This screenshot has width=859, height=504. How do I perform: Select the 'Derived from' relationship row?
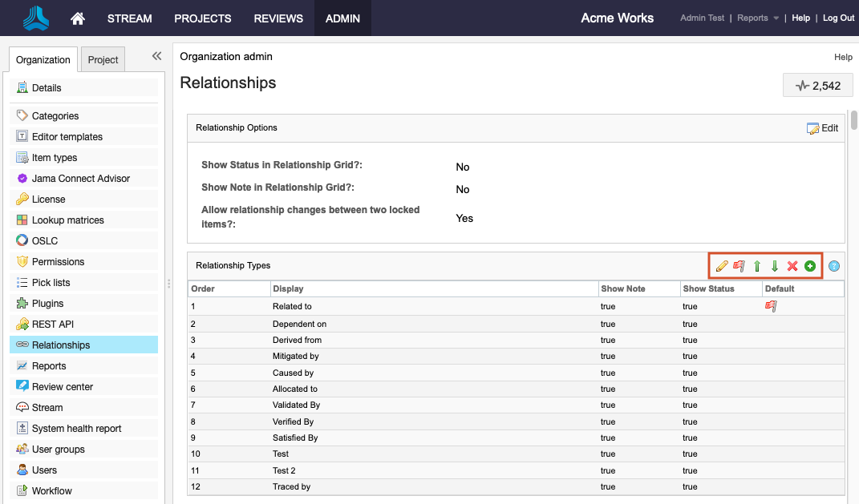[297, 341]
